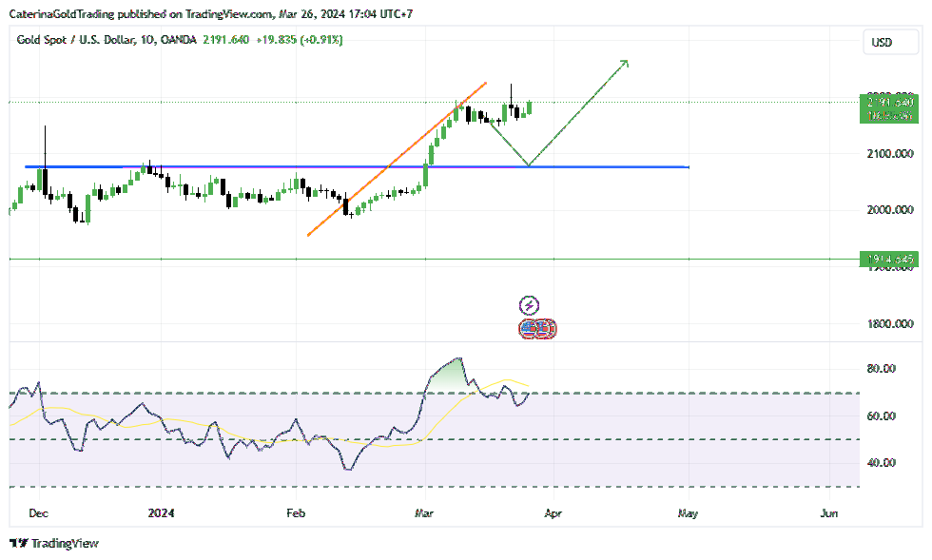Image resolution: width=932 pixels, height=560 pixels.
Task: Click the +19.835 (+0.91%) change value
Action: (300, 40)
